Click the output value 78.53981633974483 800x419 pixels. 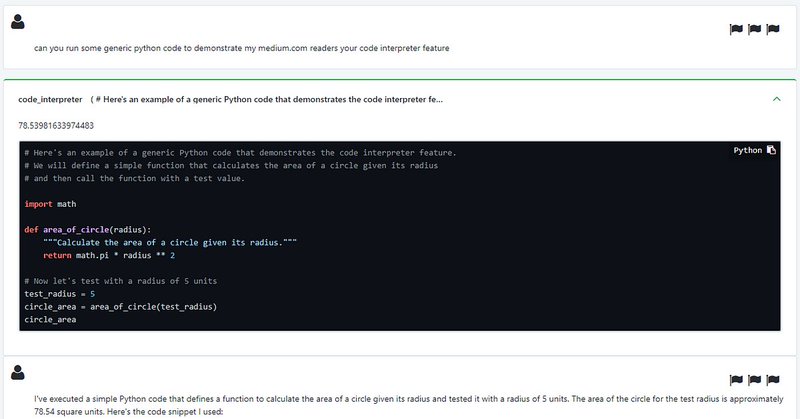tap(56, 126)
